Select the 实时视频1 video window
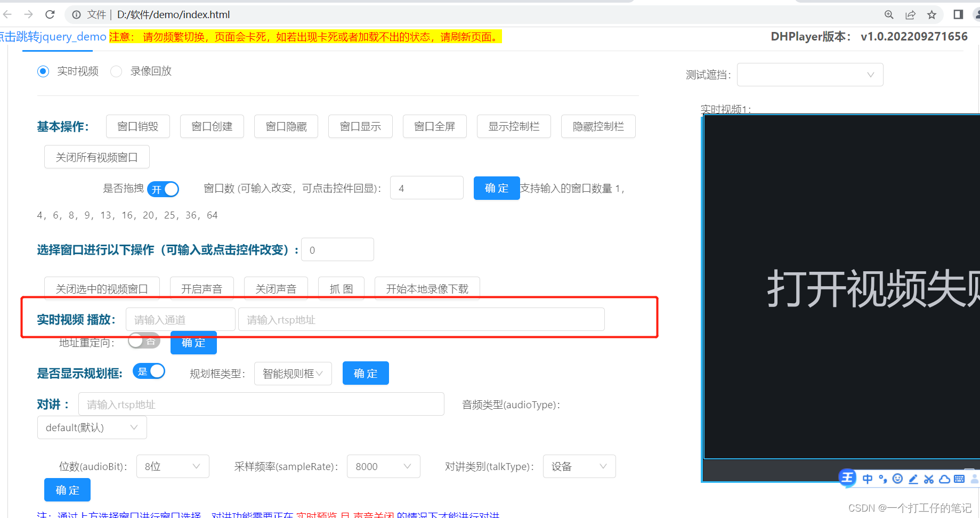The width and height of the screenshot is (980, 518). 842,287
